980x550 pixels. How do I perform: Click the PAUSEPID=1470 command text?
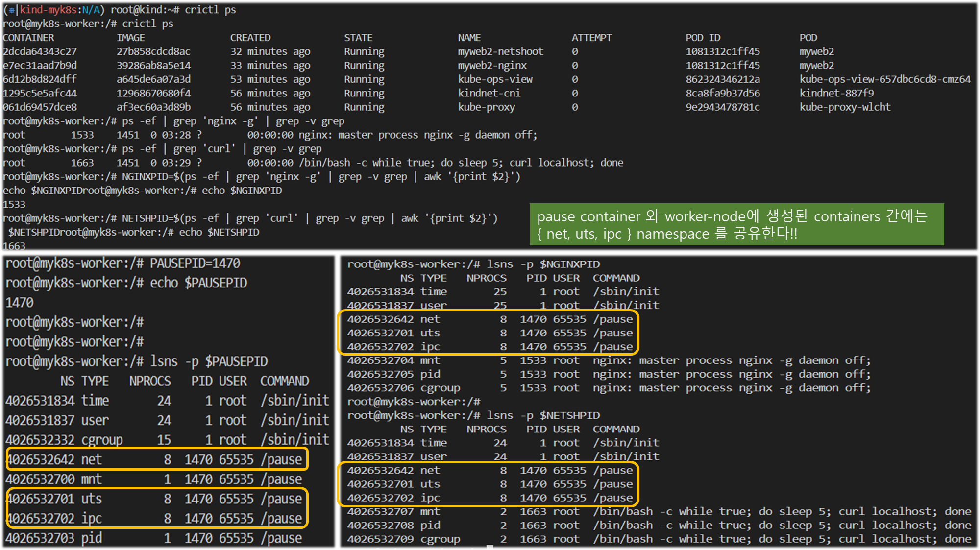click(195, 263)
